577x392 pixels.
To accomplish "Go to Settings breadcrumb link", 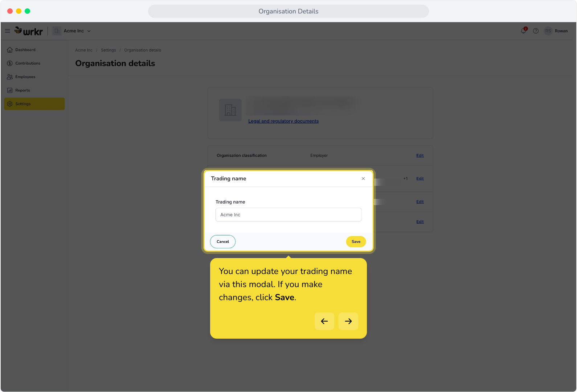I will tap(109, 50).
